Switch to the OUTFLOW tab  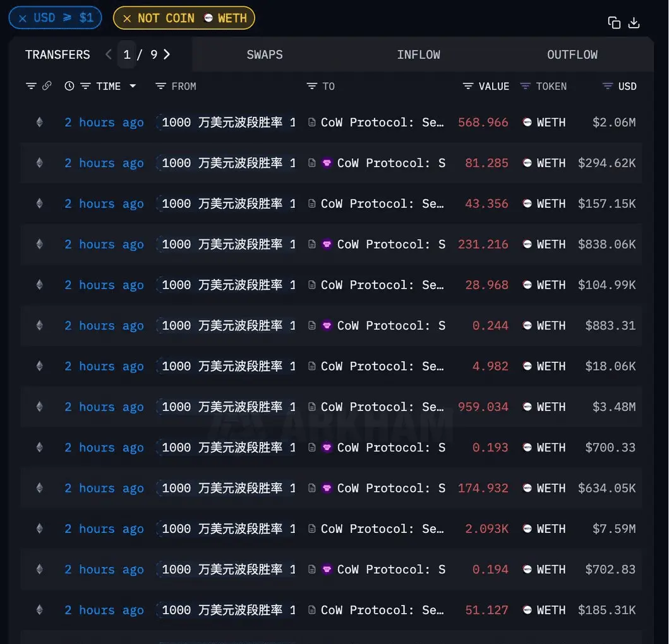[x=572, y=54]
